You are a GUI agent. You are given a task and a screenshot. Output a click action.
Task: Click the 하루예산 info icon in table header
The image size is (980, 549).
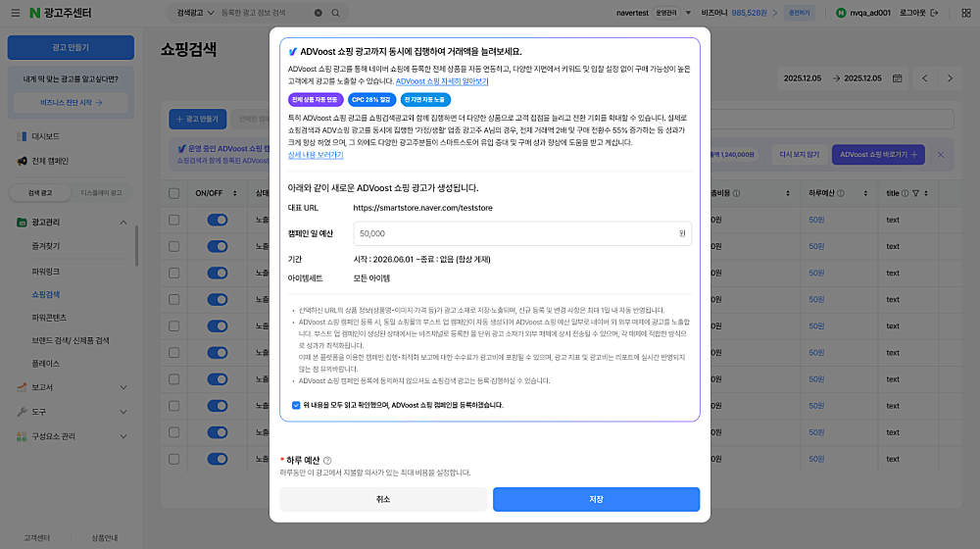coord(841,193)
